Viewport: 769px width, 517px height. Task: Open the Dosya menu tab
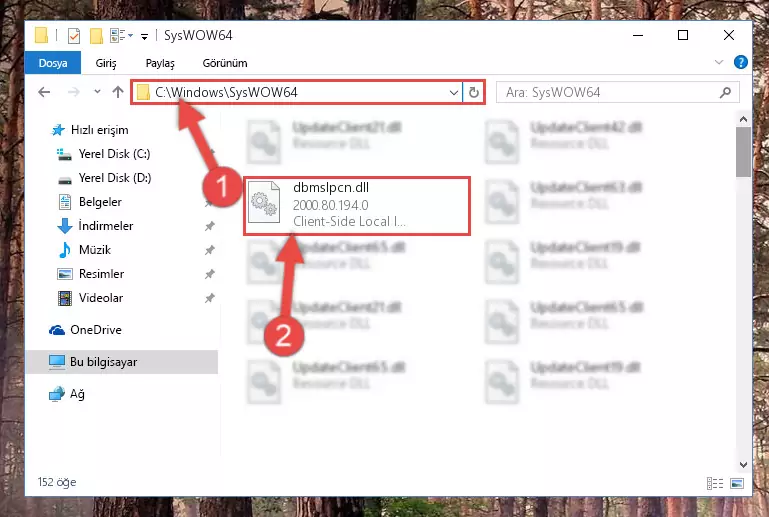coord(53,63)
